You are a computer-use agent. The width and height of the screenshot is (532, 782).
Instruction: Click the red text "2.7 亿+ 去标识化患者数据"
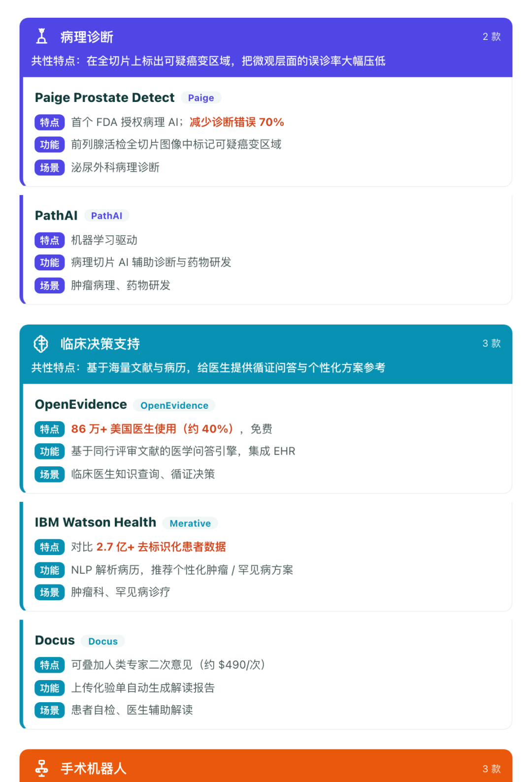point(161,547)
